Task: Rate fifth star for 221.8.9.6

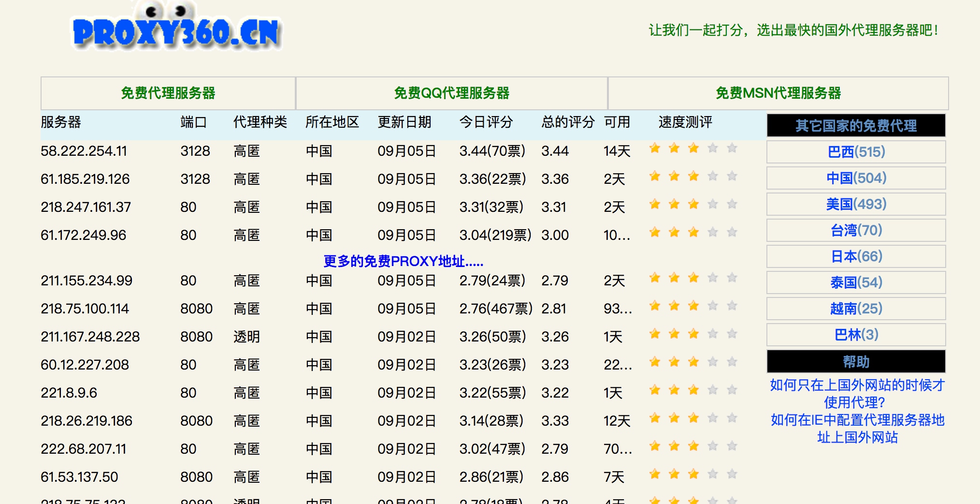Action: coord(732,390)
